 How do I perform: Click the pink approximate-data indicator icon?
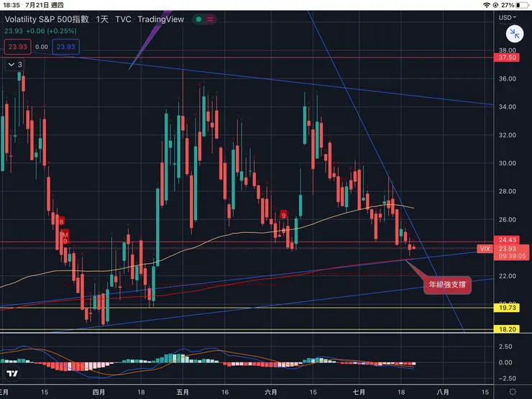pos(210,19)
